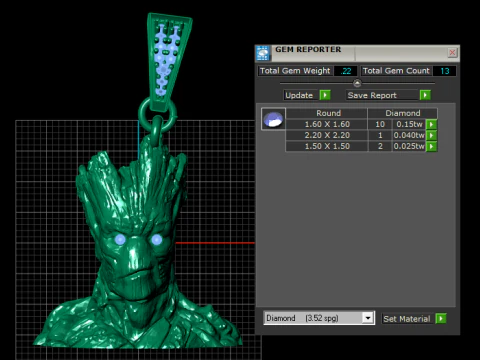The width and height of the screenshot is (480, 360).
Task: Collapse panel with the divider arrow handle
Action: click(357, 83)
